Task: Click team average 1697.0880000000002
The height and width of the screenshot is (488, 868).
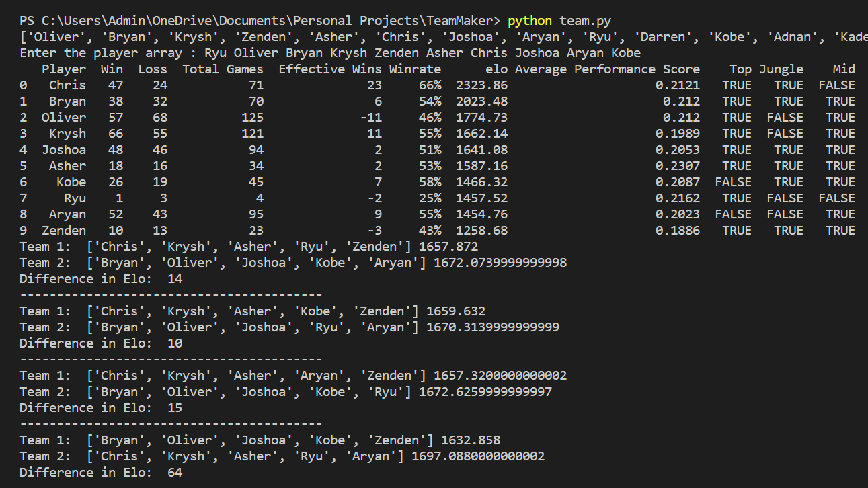Action: coord(478,456)
